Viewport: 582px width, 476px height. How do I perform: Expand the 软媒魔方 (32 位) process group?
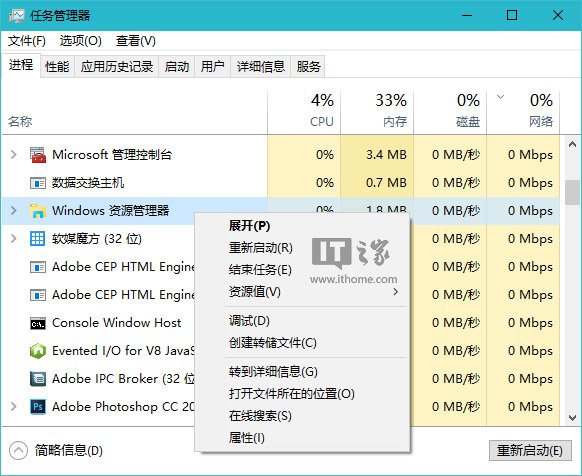pos(14,238)
